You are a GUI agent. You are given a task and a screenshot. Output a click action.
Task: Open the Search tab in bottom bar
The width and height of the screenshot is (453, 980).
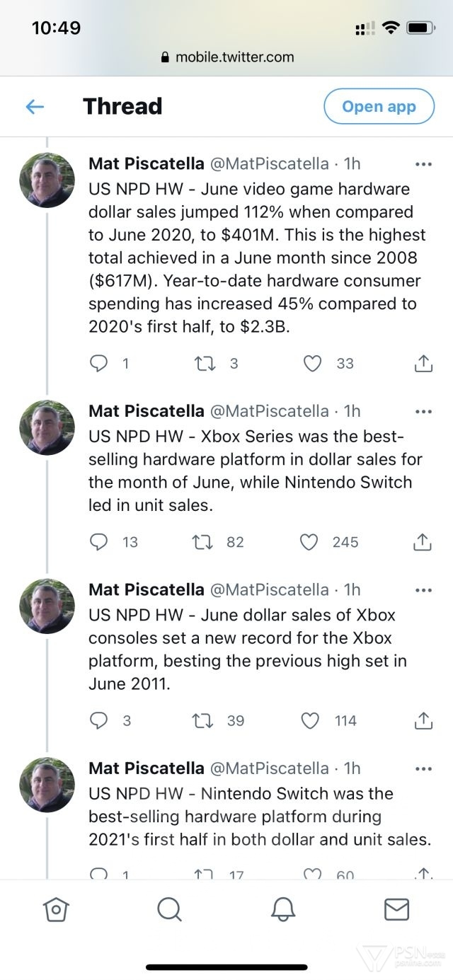pyautogui.click(x=169, y=909)
